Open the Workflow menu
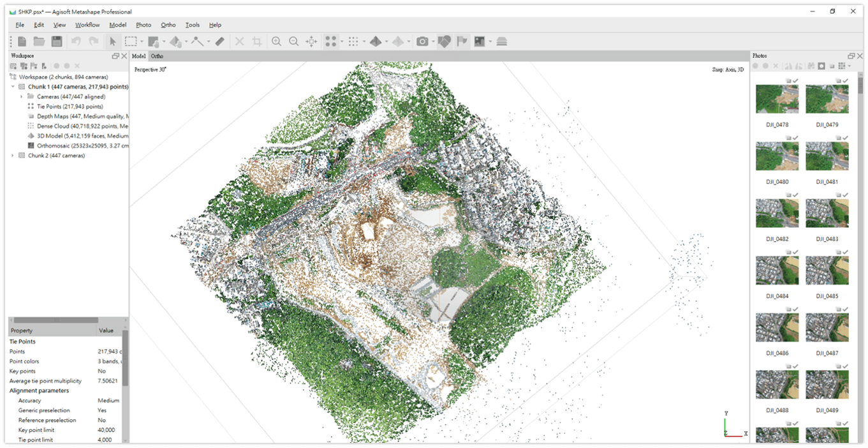Image resolution: width=868 pixels, height=448 pixels. [x=87, y=25]
